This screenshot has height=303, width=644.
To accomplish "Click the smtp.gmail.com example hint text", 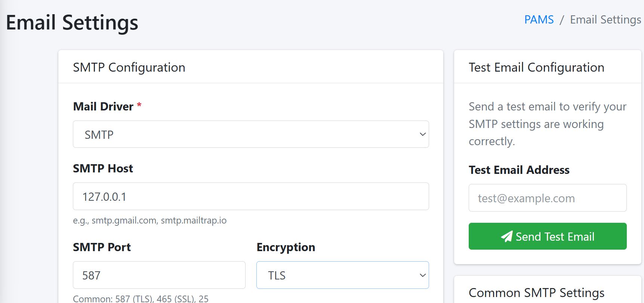I will [150, 221].
